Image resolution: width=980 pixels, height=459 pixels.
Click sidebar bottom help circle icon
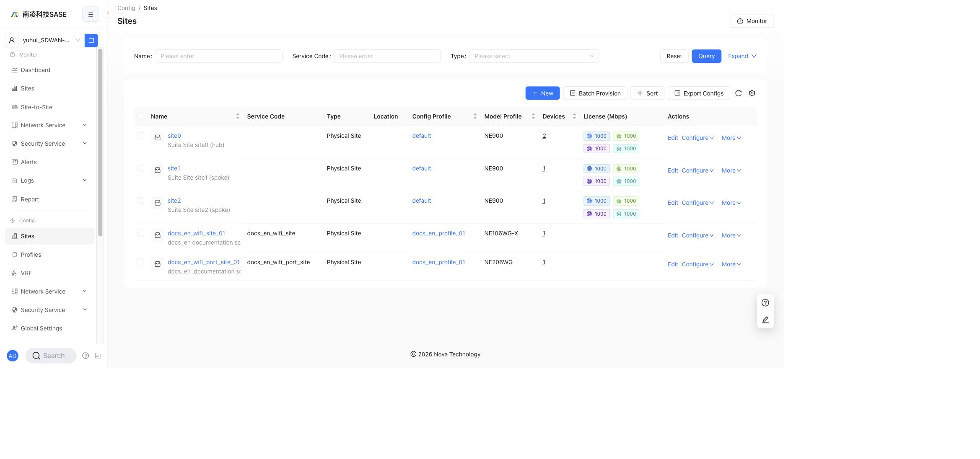click(x=86, y=356)
